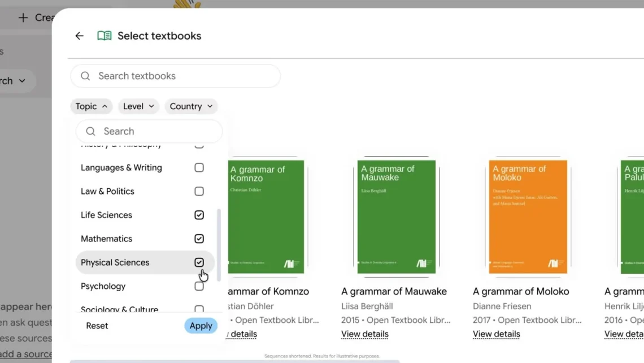
Task: Uncheck the Physical Sciences checkbox
Action: (199, 262)
